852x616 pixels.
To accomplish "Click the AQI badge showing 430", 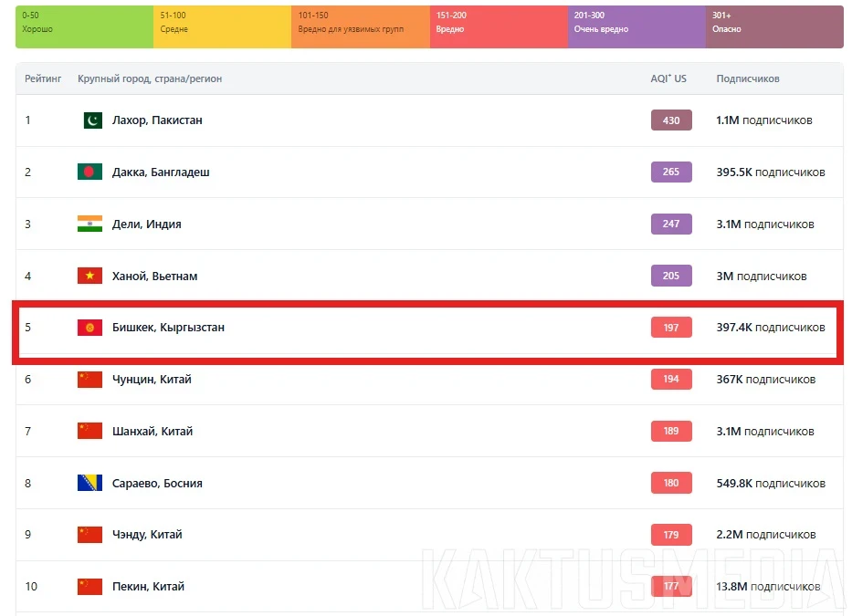I will [671, 120].
